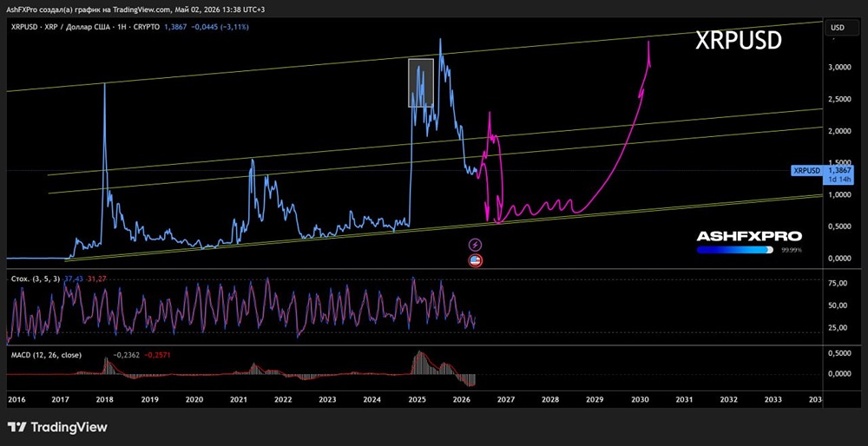Click the stochastic value 37,43

(x=73, y=279)
